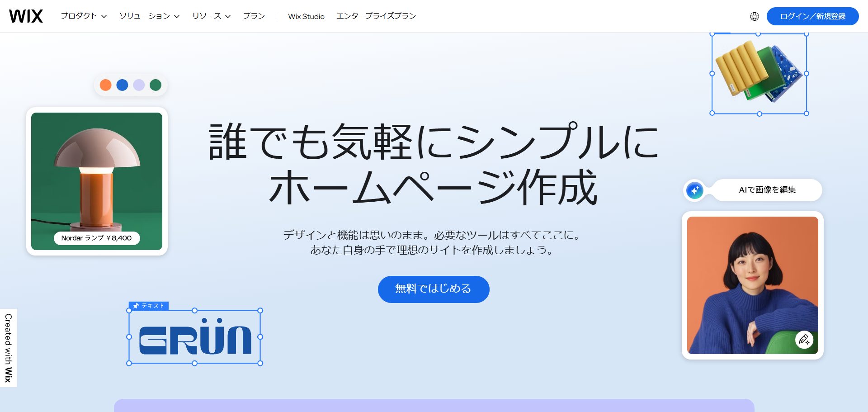The height and width of the screenshot is (412, 868).
Task: Select the lavender color swatch
Action: tap(139, 85)
